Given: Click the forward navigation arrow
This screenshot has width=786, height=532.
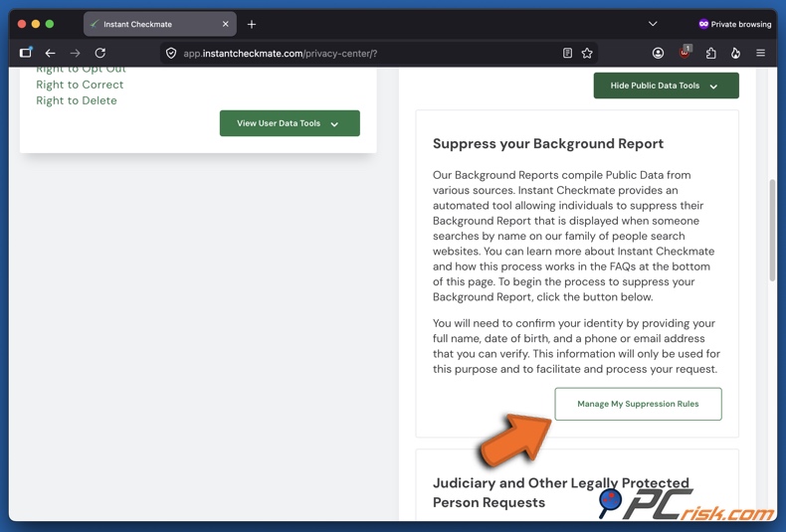Looking at the screenshot, I should point(76,53).
